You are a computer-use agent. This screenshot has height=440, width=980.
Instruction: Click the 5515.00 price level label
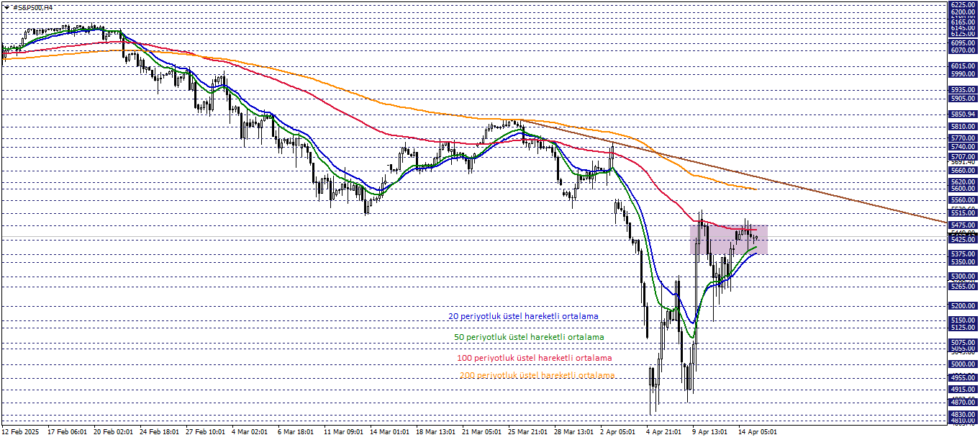point(963,213)
